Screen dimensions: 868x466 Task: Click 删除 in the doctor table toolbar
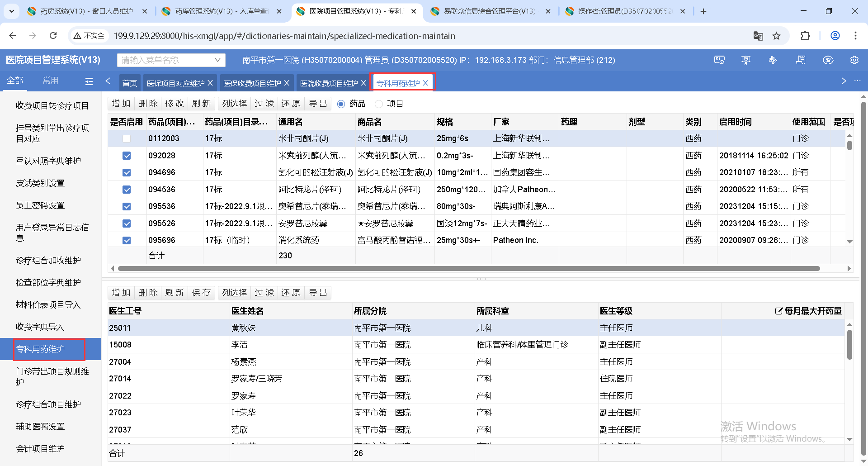(148, 293)
